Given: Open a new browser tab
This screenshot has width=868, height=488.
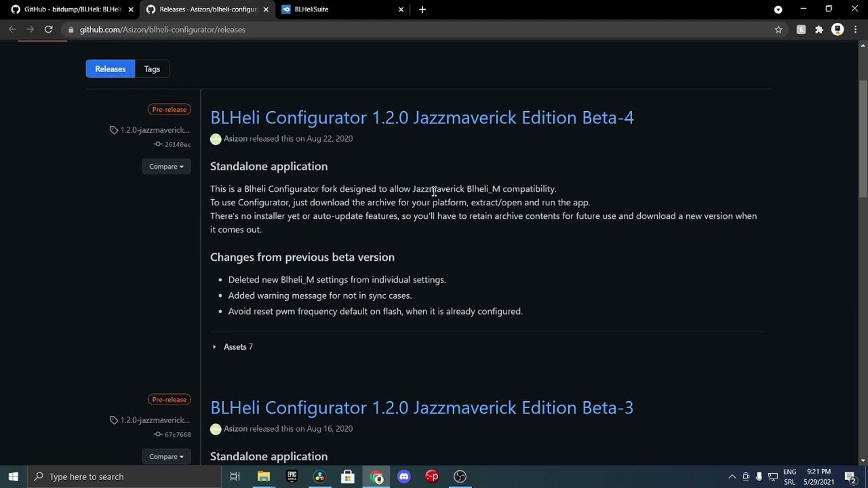Looking at the screenshot, I should pos(422,9).
